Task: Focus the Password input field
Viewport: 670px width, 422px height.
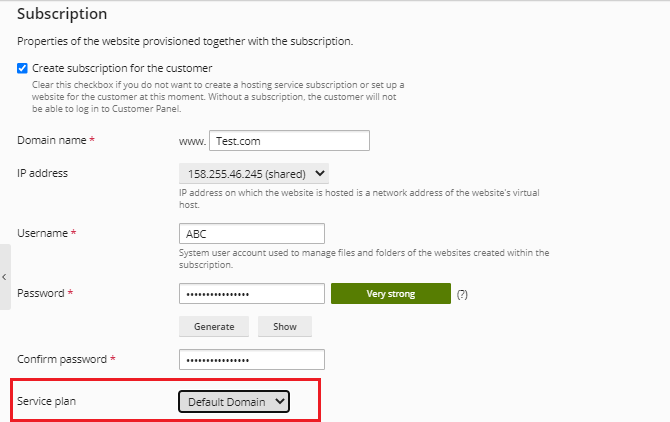Action: coord(252,293)
